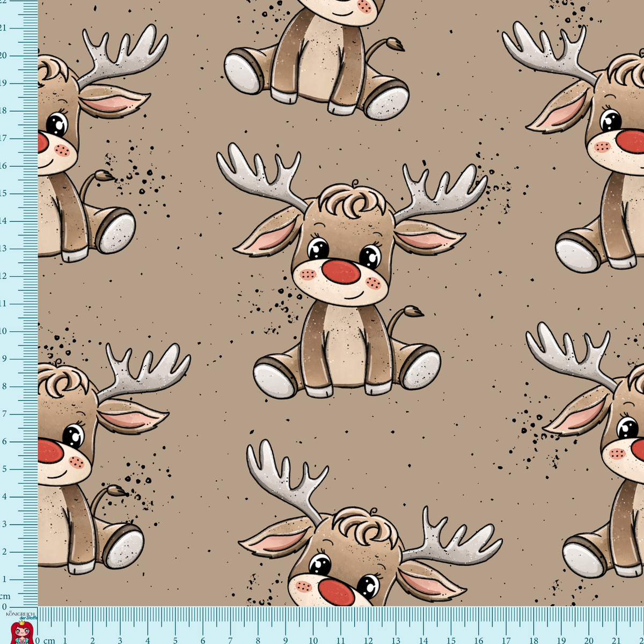This screenshot has height=644, width=644.
Task: Click the number 21 on the horizontal ruler
Action: (x=616, y=640)
